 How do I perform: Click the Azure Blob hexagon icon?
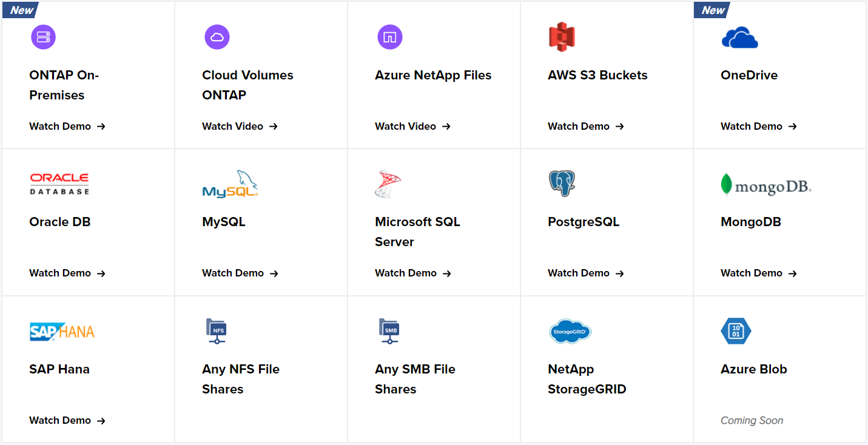[x=736, y=331]
